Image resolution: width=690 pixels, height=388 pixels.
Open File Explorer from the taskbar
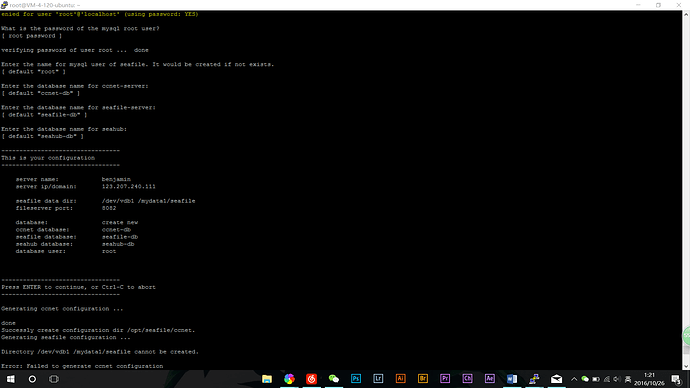pyautogui.click(x=267, y=379)
